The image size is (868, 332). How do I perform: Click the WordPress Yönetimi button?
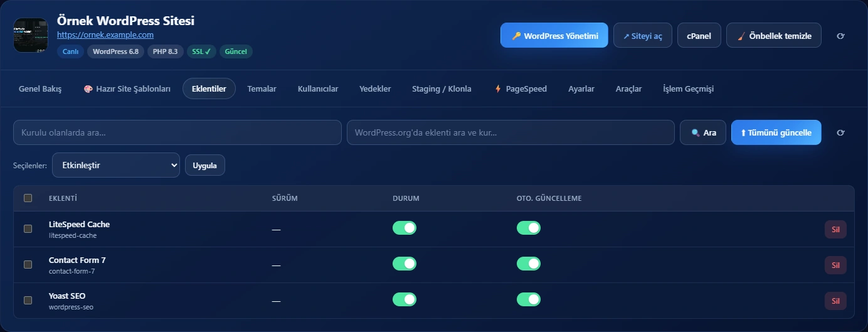[554, 36]
